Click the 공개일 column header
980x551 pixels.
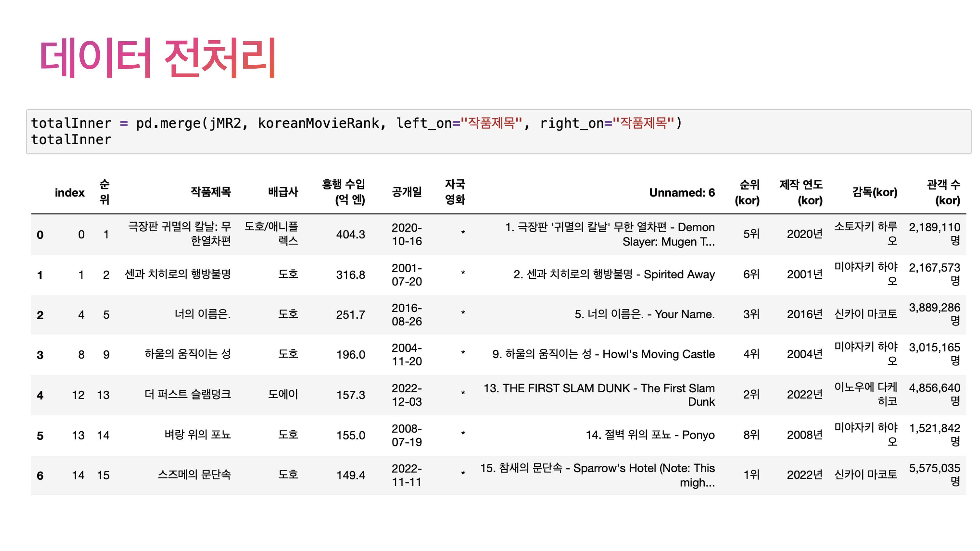[407, 192]
